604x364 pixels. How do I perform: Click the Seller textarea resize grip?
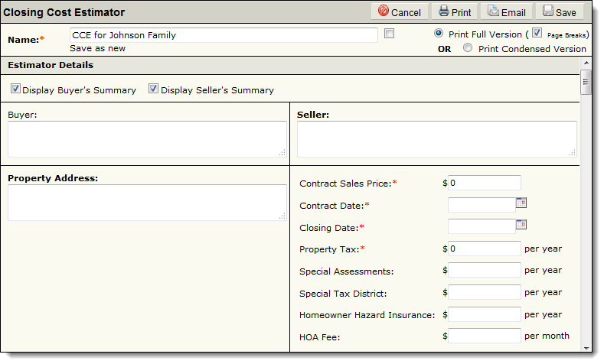573,153
